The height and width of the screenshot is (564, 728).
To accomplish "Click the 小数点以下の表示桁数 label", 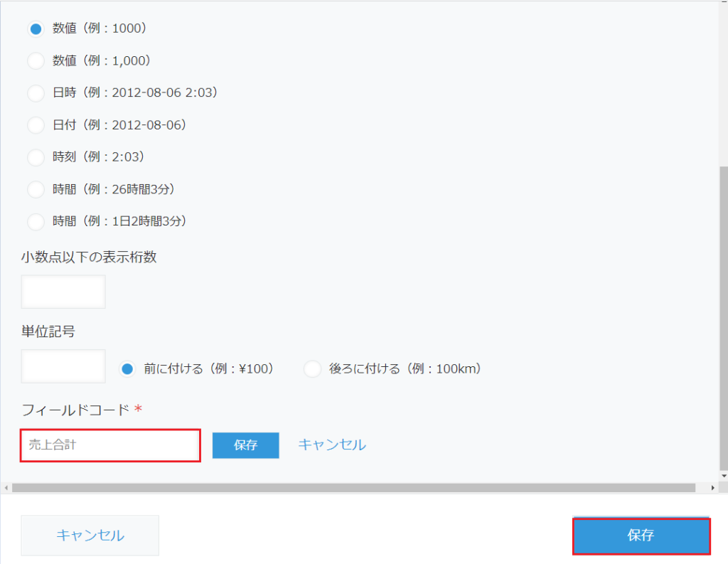I will coord(89,257).
